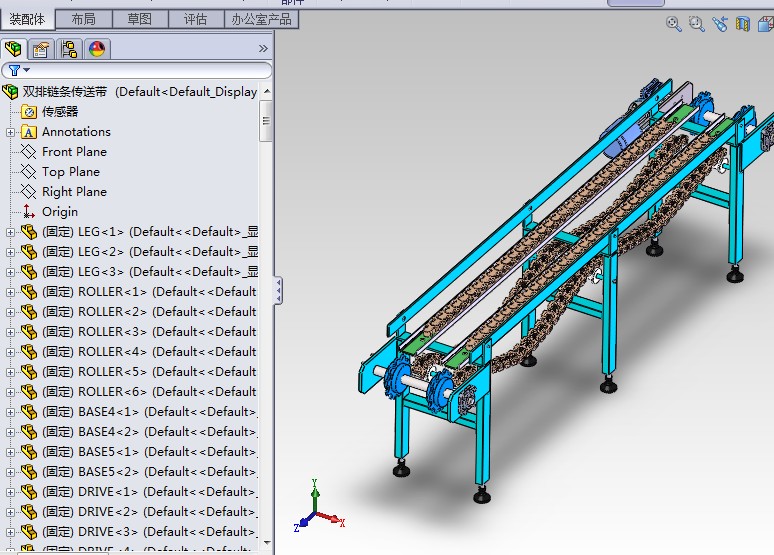Click the LEG<1> component icon
The image size is (774, 555).
coord(29,232)
